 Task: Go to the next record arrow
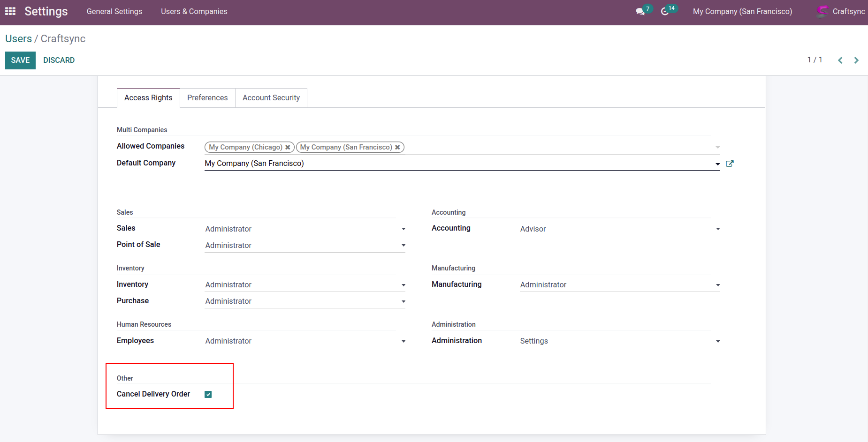click(856, 60)
